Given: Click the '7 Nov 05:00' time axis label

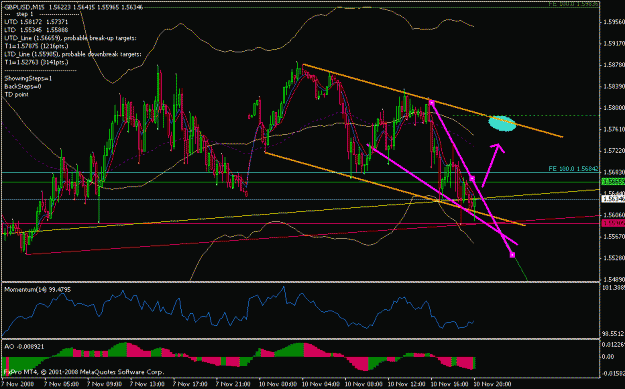Looking at the screenshot, I should 61,384.
